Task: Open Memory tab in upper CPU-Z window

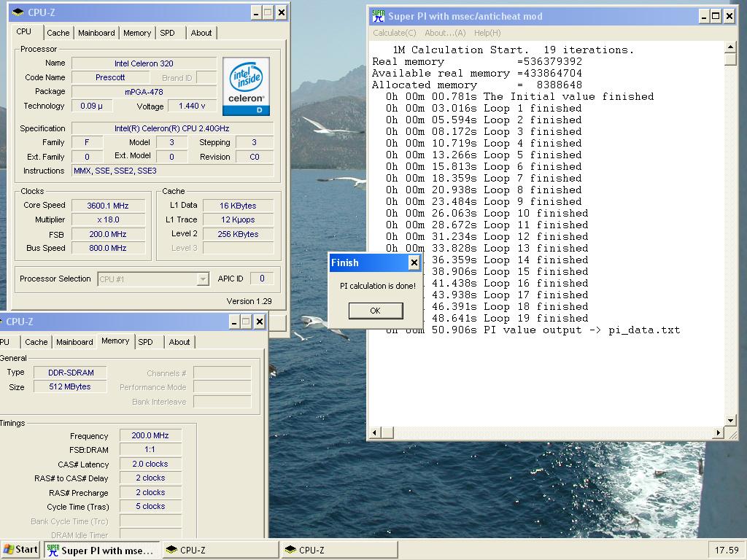Action: pos(137,33)
